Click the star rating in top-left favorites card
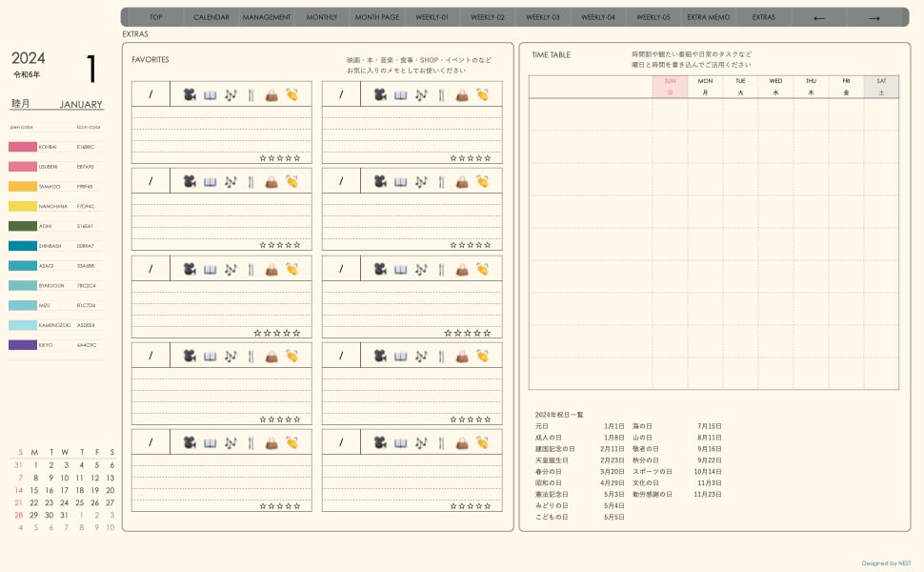The image size is (924, 572). (280, 158)
